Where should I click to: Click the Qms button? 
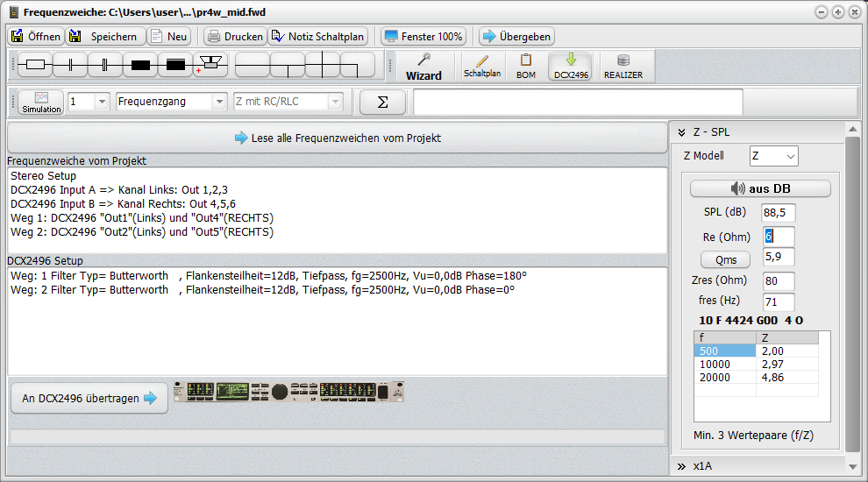(x=725, y=259)
